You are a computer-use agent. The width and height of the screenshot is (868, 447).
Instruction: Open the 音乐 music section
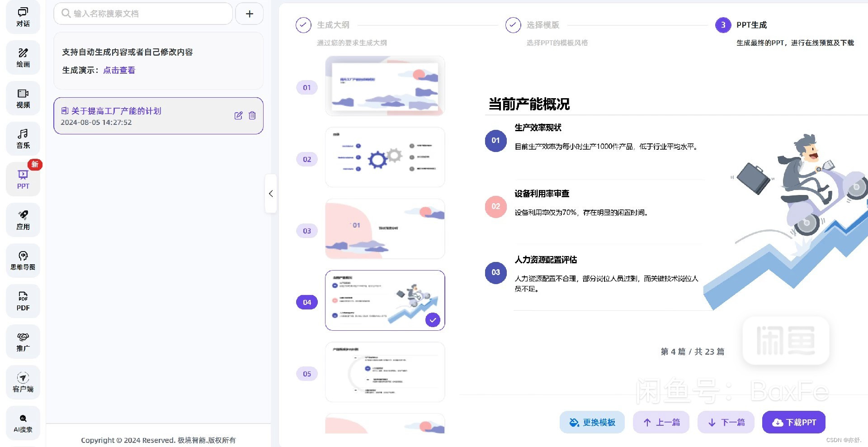23,138
